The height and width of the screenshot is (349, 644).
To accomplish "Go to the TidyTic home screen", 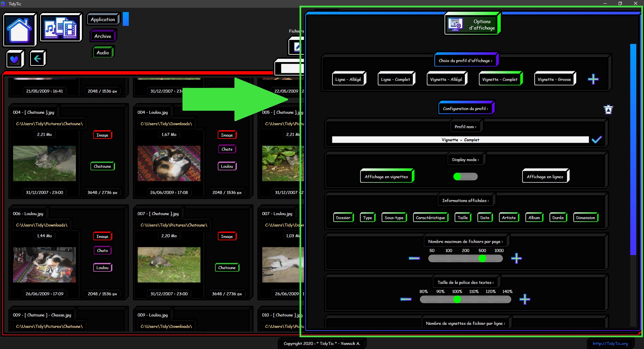I will 20,30.
